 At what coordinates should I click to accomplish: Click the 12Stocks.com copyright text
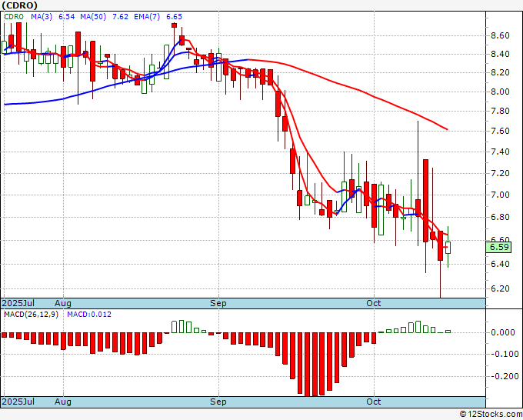tap(491, 415)
